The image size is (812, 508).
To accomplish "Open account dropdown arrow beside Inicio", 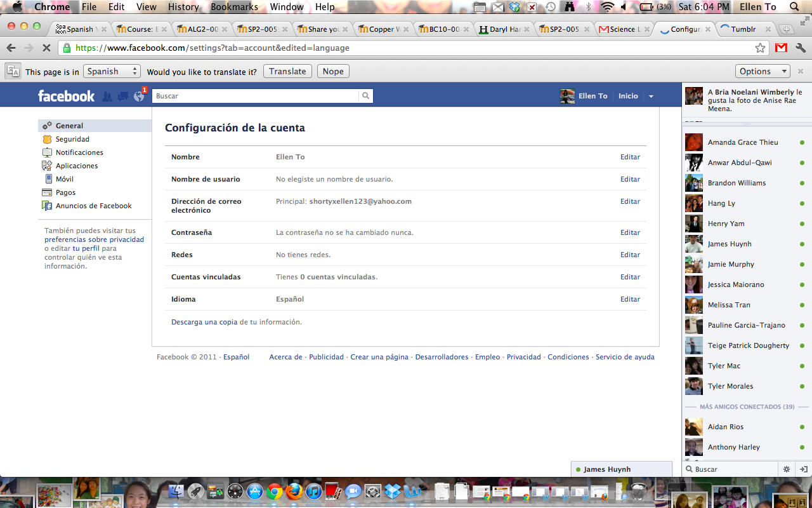I will [651, 97].
